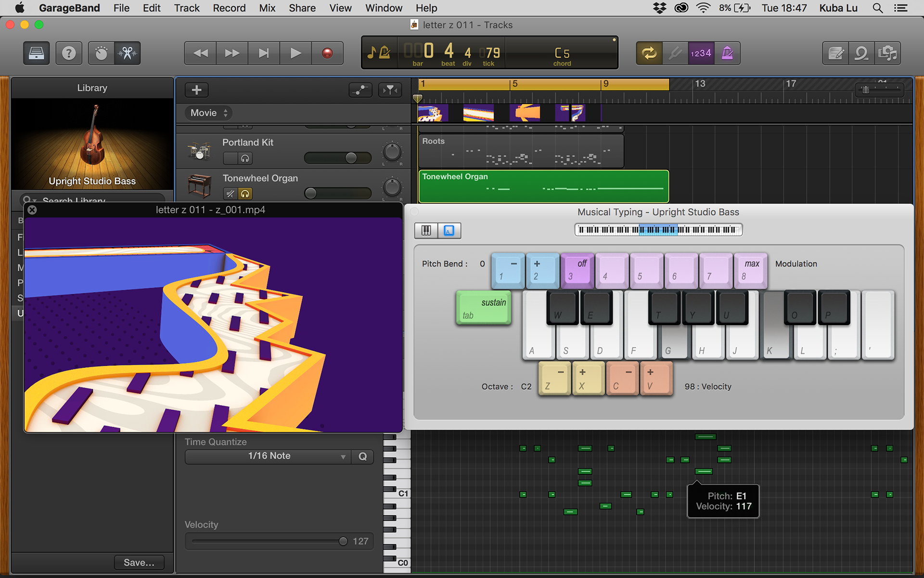
Task: Select the Portland Kit drum icon
Action: (199, 151)
